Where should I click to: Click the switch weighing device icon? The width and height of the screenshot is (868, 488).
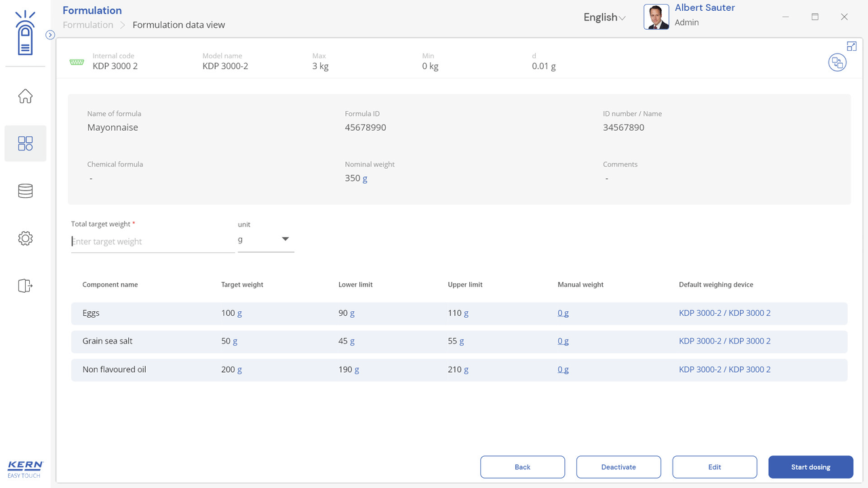[837, 63]
